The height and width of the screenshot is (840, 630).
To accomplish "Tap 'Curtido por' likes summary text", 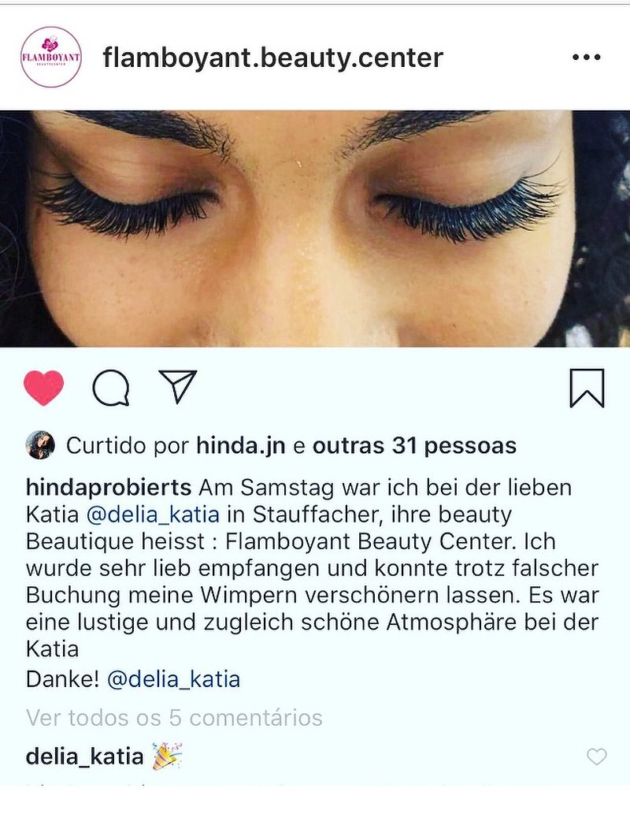I will (x=128, y=446).
